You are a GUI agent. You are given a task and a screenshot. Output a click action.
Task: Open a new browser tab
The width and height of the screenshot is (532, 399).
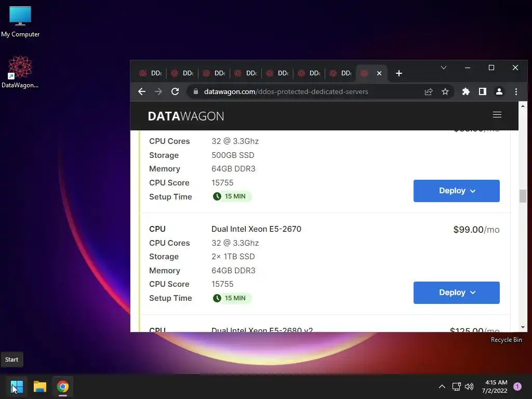(399, 73)
